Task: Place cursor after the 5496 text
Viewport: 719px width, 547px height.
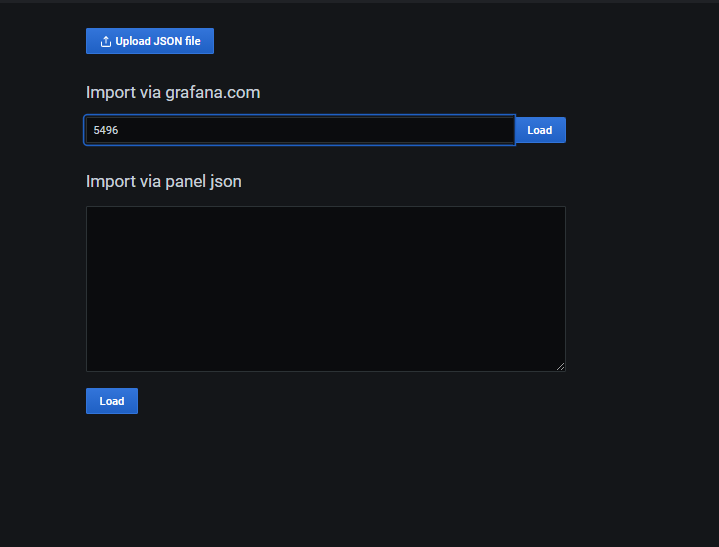Action: [x=119, y=130]
